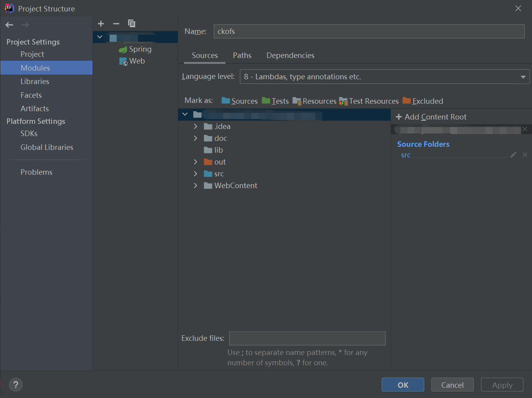Collapse the module tree root node
Screen dimensions: 532x398
point(100,37)
